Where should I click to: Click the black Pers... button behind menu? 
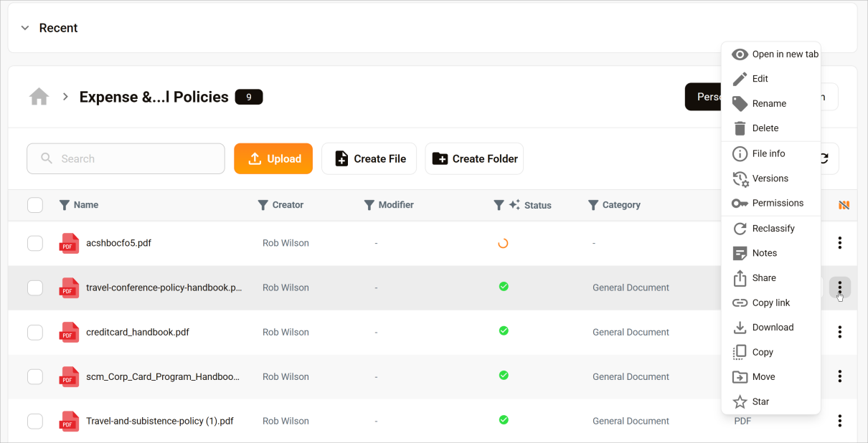click(x=703, y=97)
